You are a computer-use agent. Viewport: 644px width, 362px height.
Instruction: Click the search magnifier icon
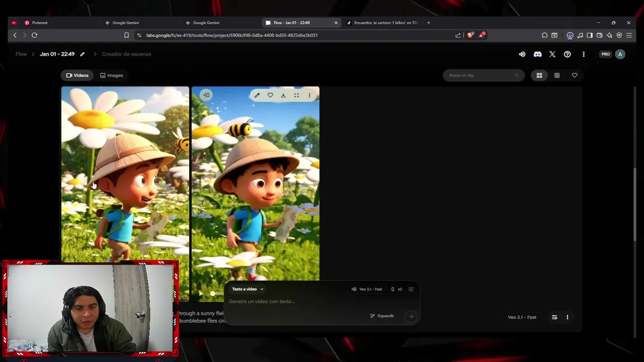click(x=516, y=75)
